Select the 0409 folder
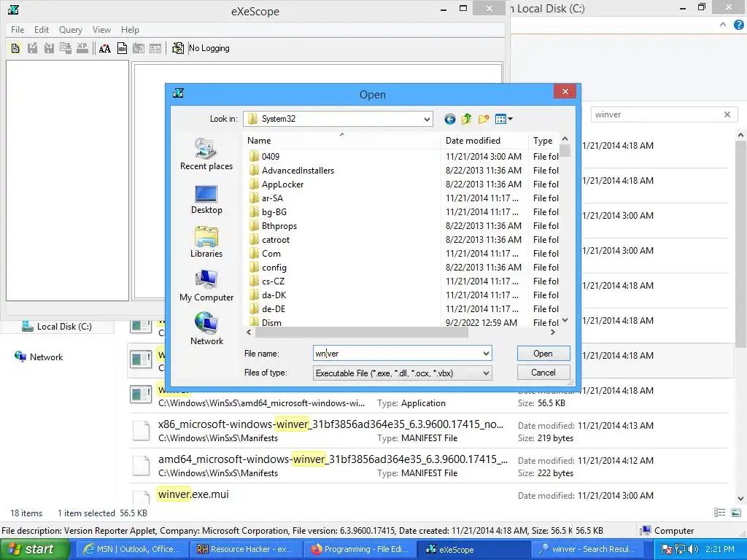 (270, 156)
